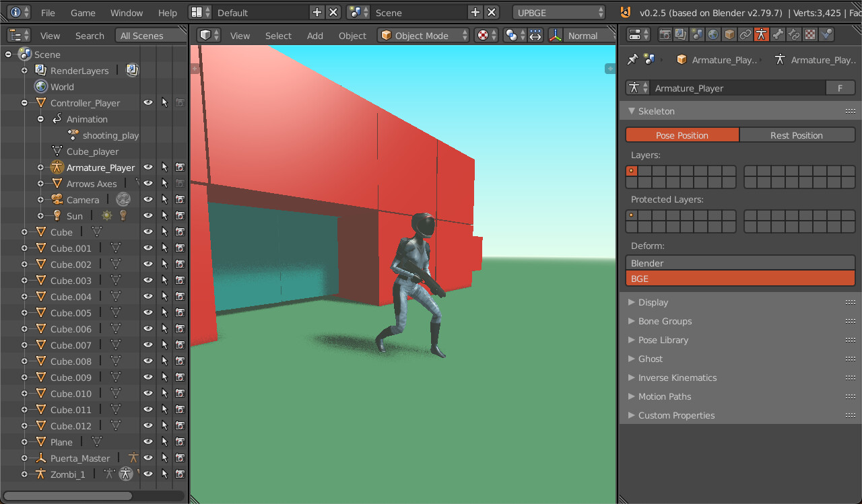The height and width of the screenshot is (504, 862).
Task: Click the manipulate center points arrows icon
Action: pyautogui.click(x=535, y=36)
